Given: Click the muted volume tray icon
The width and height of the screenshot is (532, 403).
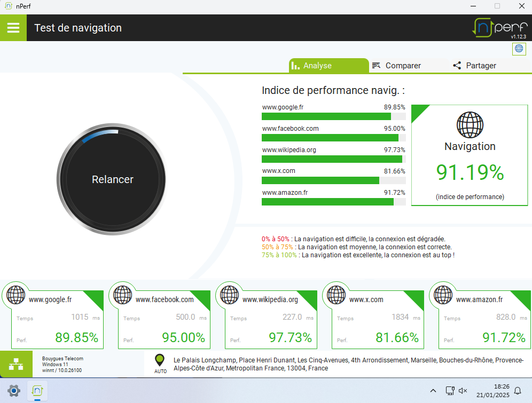Looking at the screenshot, I should [463, 391].
